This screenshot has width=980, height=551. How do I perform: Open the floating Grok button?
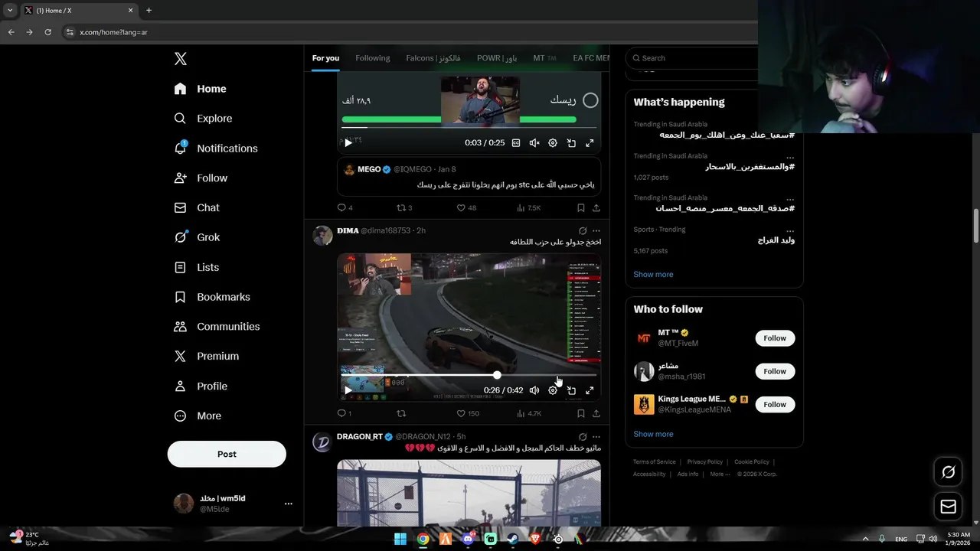pos(948,472)
